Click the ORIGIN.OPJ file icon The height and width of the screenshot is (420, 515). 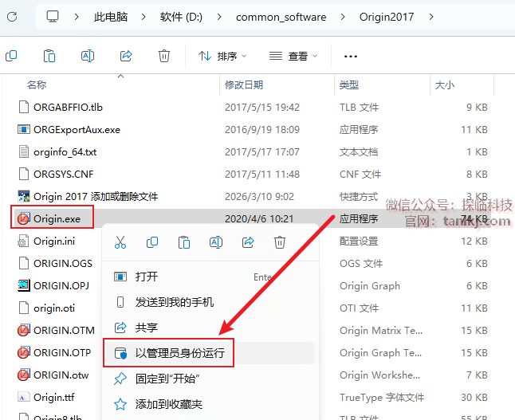click(24, 285)
